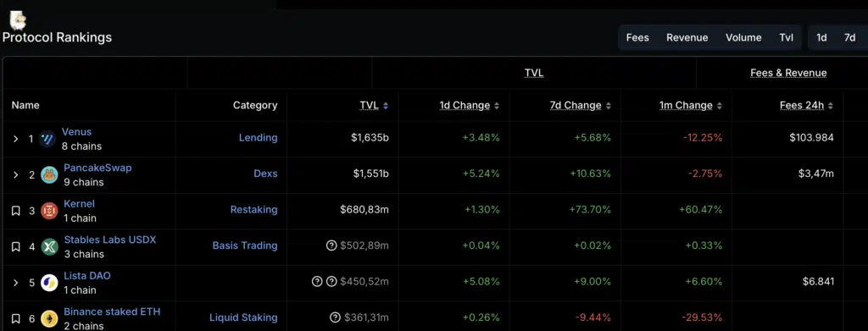Bookmark the Stables Labs USDX row
Screen dimensions: 868x331
[x=16, y=247]
